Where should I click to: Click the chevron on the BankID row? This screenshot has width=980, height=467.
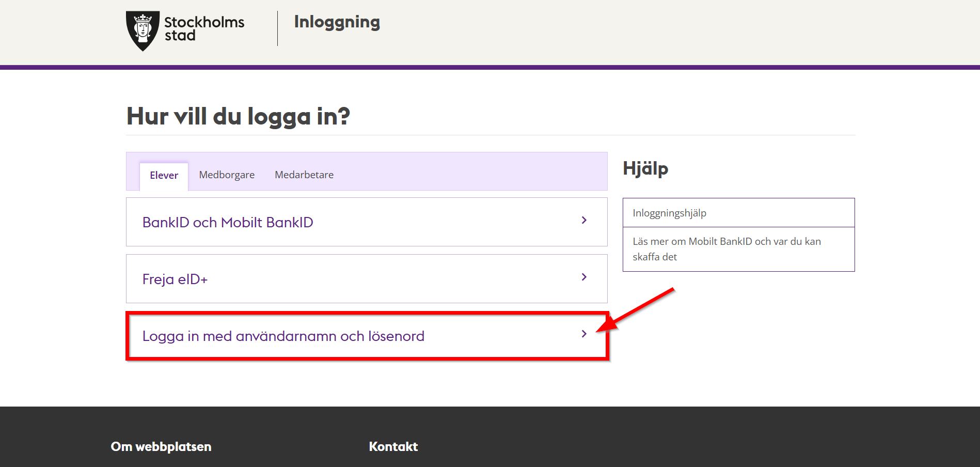pos(584,221)
